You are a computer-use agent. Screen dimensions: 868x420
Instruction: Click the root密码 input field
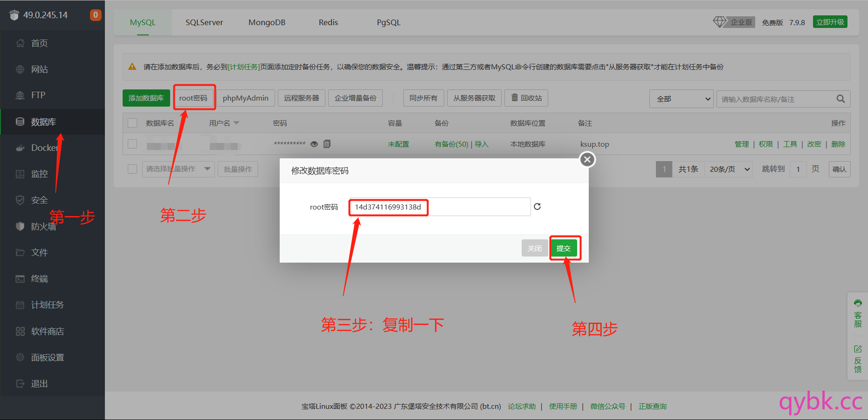click(440, 207)
